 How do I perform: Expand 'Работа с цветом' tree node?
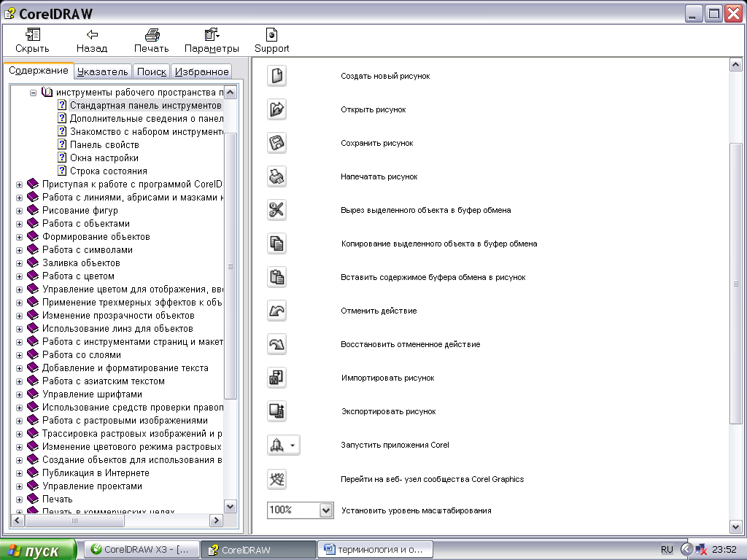click(x=19, y=276)
